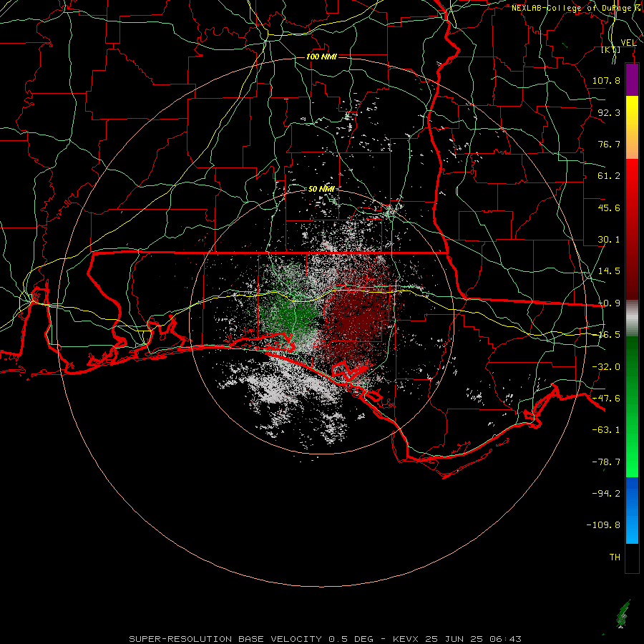Click the -94.2 velocity legend value
The width and height of the screenshot is (644, 644).
(x=606, y=494)
